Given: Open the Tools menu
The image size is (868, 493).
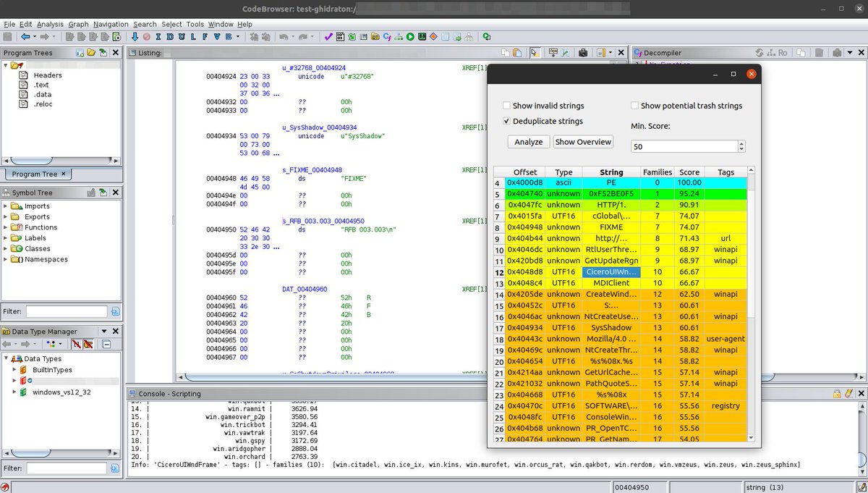Looking at the screenshot, I should click(195, 24).
